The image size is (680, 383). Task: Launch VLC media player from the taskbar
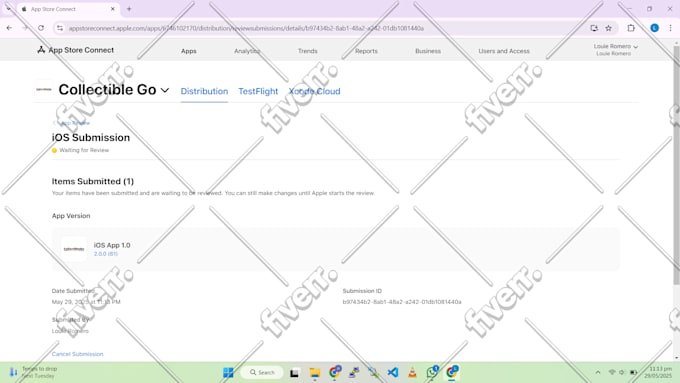pyautogui.click(x=412, y=372)
